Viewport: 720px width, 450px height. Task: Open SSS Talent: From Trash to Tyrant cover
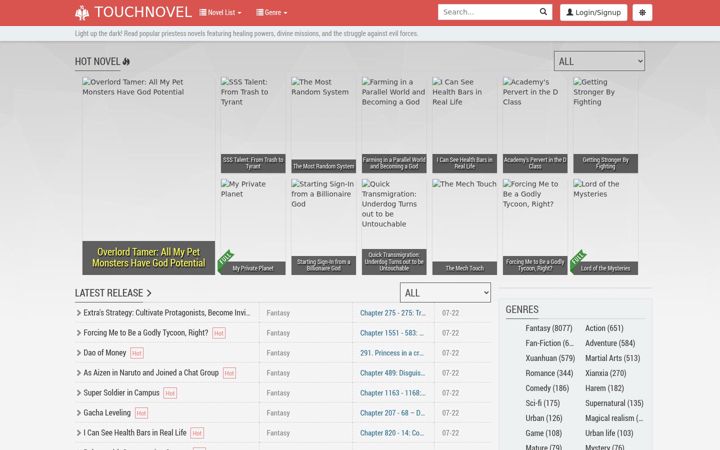tap(253, 125)
